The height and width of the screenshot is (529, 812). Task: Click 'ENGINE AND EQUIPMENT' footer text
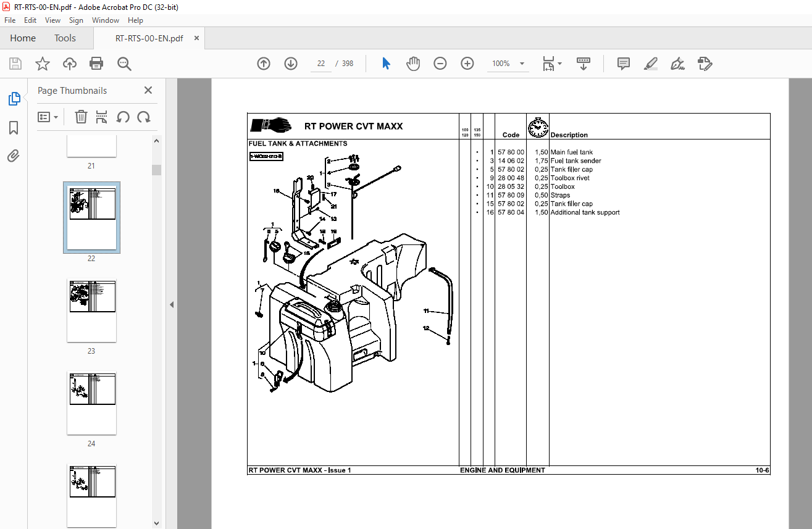click(x=502, y=470)
